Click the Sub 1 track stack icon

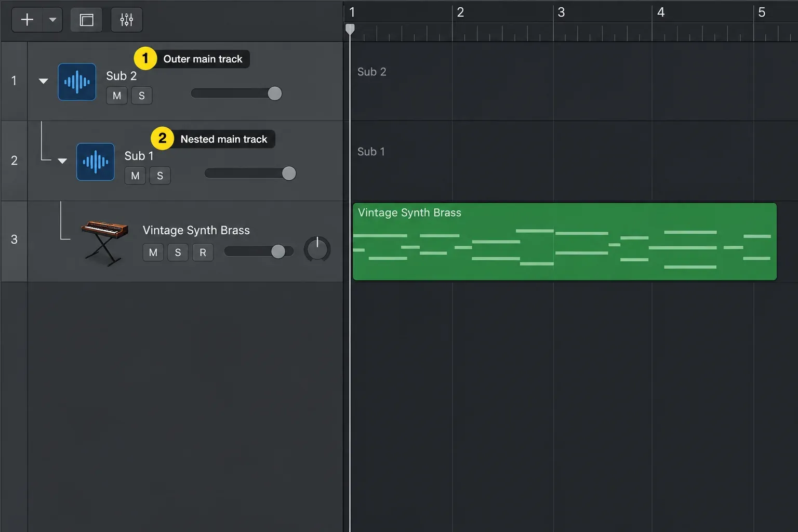(95, 162)
